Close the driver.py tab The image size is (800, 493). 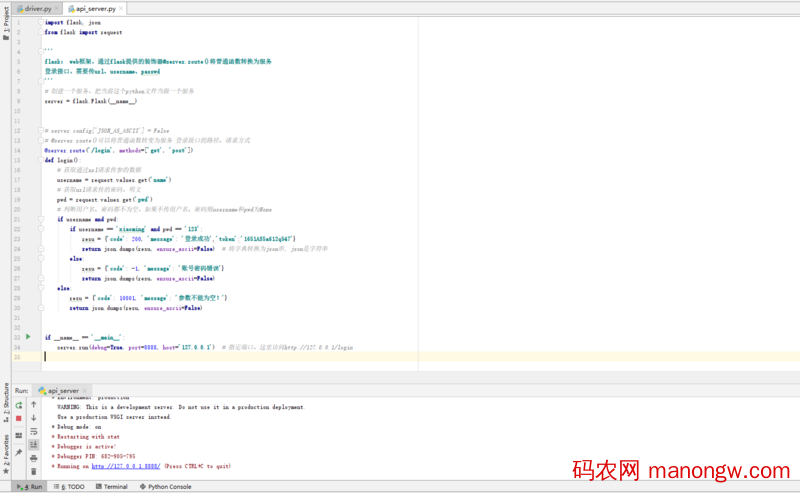point(57,9)
